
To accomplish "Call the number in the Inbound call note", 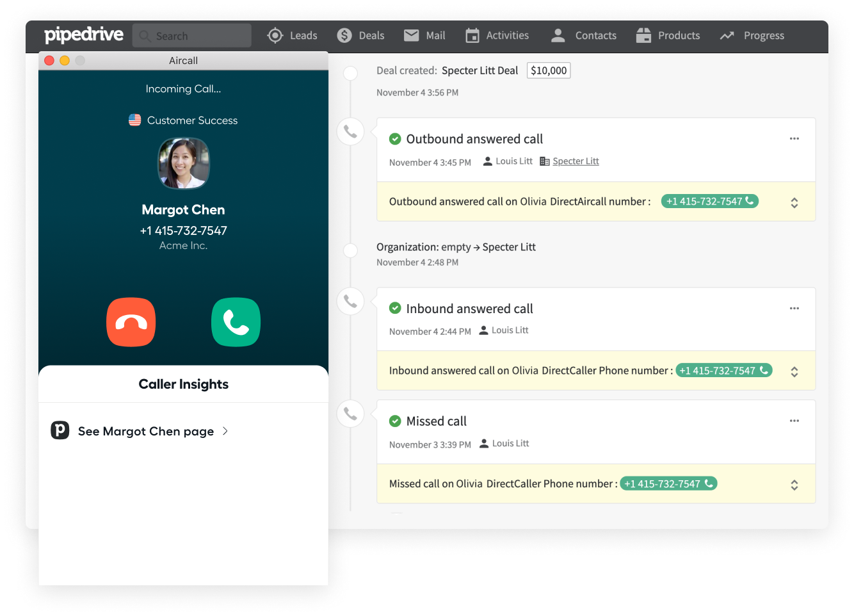I will tap(724, 370).
